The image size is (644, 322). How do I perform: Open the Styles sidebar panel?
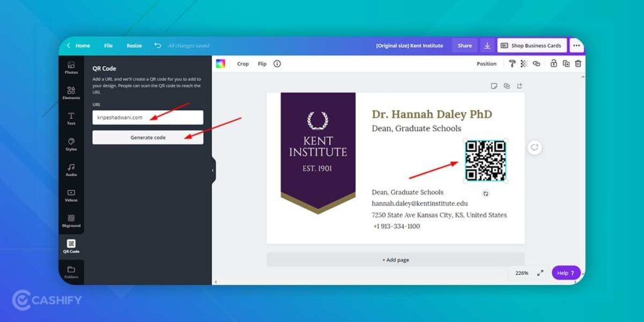tap(71, 144)
